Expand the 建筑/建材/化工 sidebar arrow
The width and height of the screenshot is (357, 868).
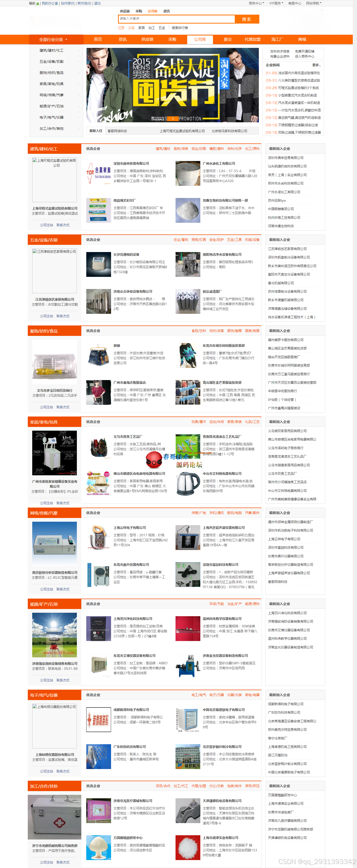[79, 51]
